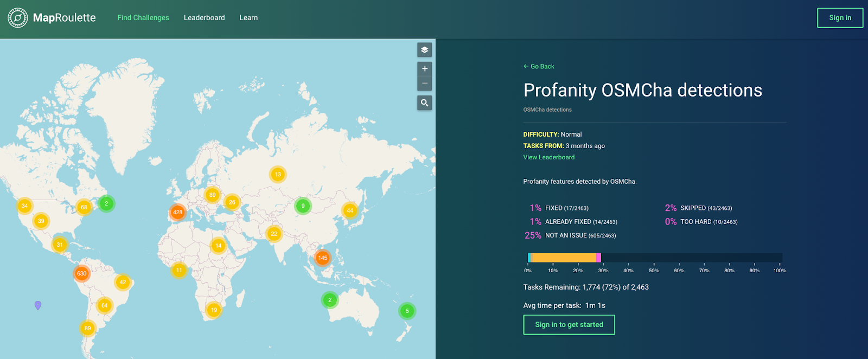Click the cluster marker labeled 11
This screenshot has height=359, width=868.
(179, 270)
